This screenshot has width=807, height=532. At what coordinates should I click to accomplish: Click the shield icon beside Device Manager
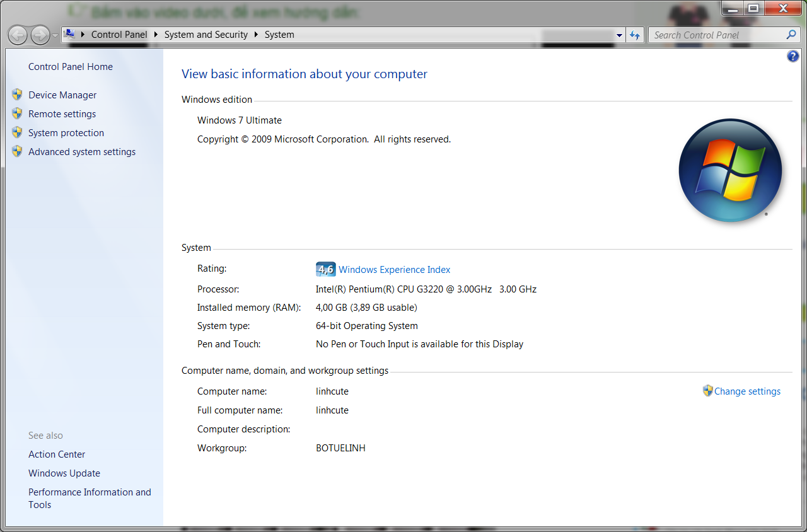[x=17, y=95]
